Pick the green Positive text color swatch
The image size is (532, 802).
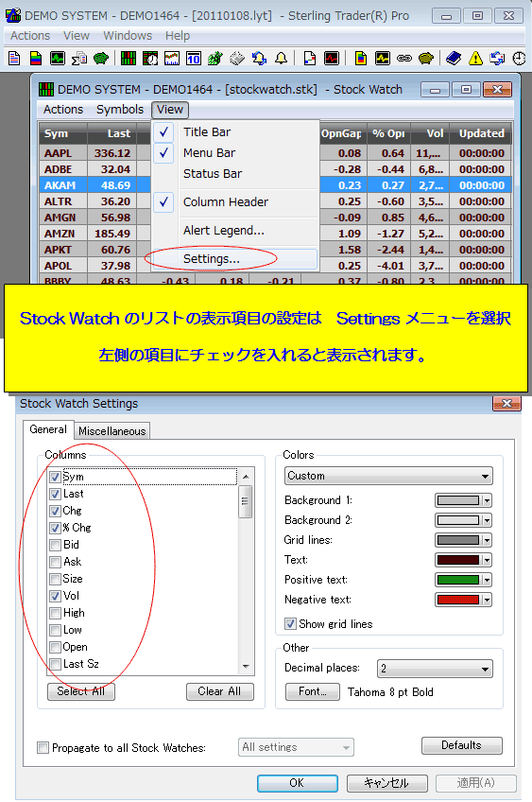pos(458,580)
